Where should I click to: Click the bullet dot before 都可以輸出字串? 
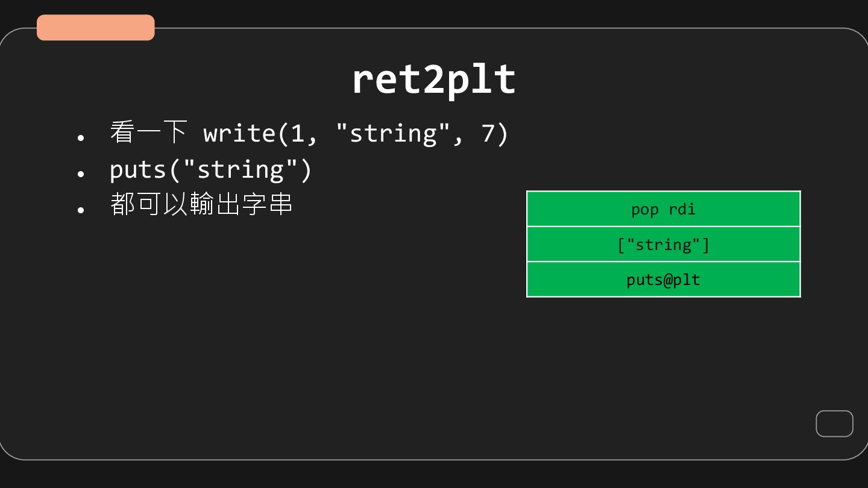coord(81,210)
